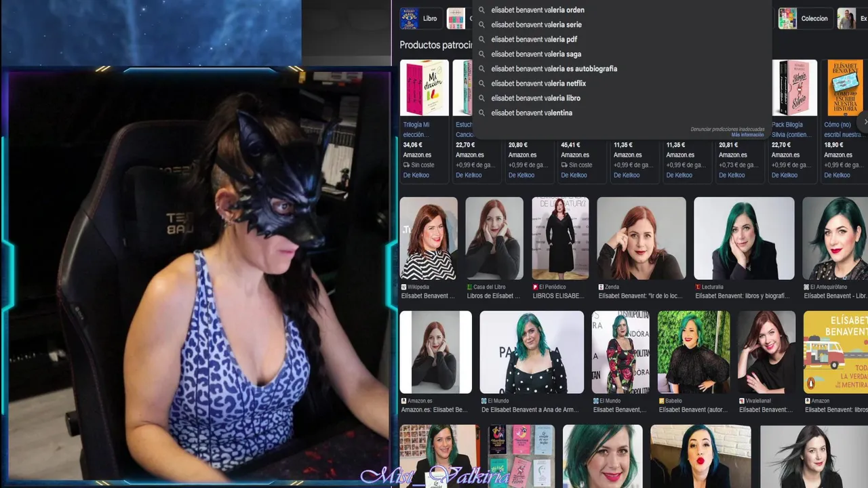Click search icon beside 'valeria libro' suggestion
The image size is (868, 488).
tap(481, 98)
